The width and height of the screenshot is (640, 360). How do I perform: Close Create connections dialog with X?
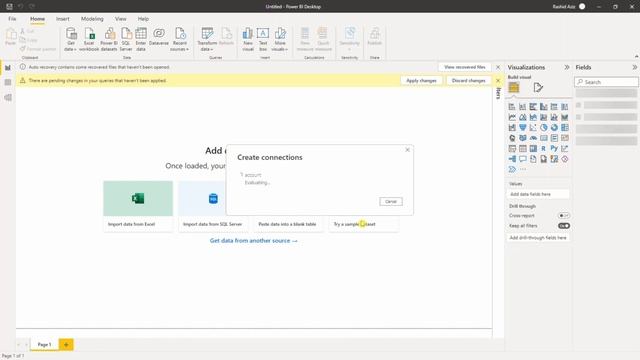coord(407,150)
